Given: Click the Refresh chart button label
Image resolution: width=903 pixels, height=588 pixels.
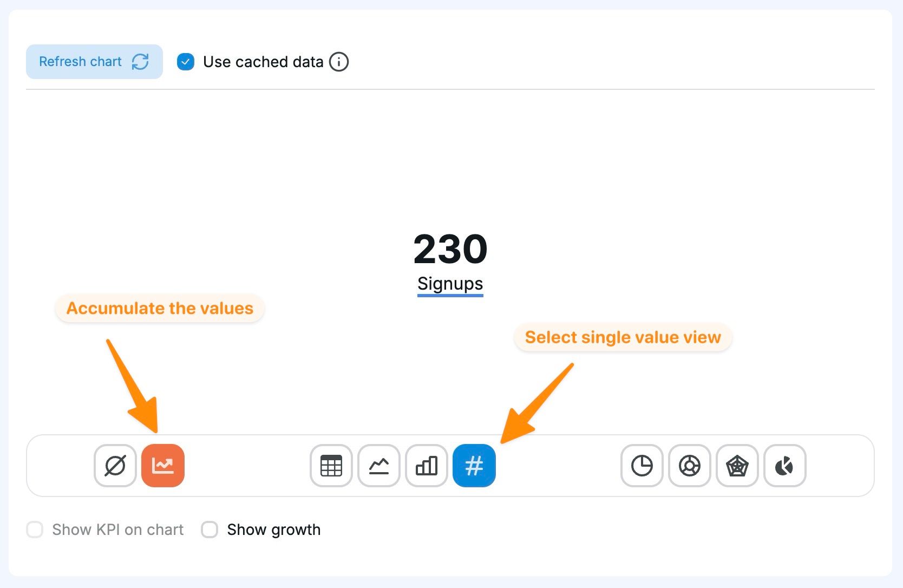Looking at the screenshot, I should tap(80, 62).
